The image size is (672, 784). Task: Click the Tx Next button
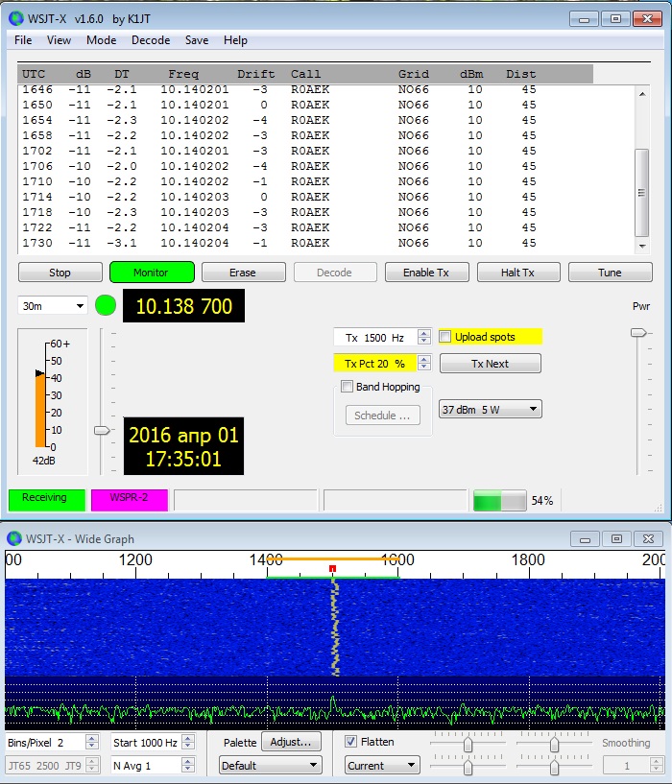click(491, 364)
